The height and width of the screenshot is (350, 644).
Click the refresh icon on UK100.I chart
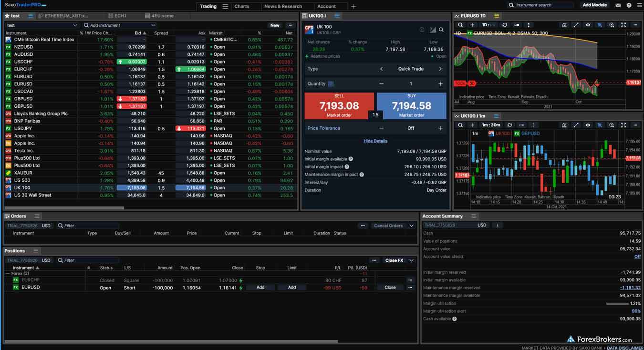(x=509, y=125)
